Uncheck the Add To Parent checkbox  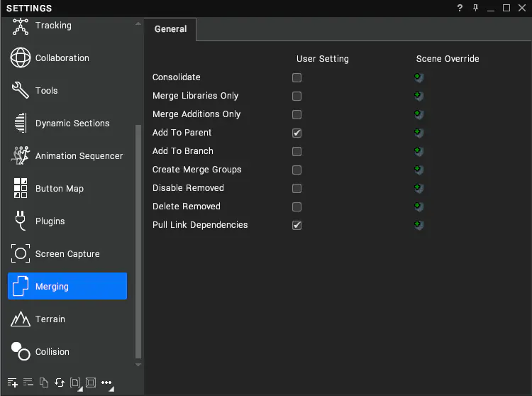pos(297,133)
